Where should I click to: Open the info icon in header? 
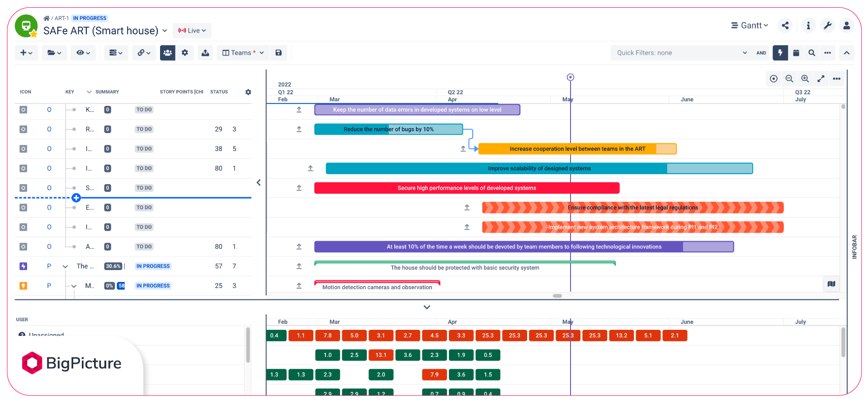click(808, 26)
